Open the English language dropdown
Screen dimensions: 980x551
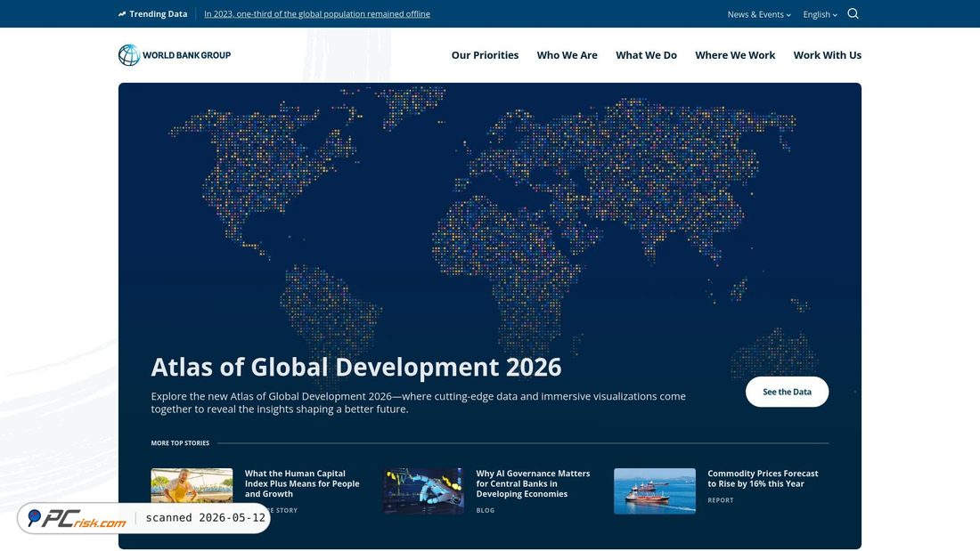click(x=820, y=14)
